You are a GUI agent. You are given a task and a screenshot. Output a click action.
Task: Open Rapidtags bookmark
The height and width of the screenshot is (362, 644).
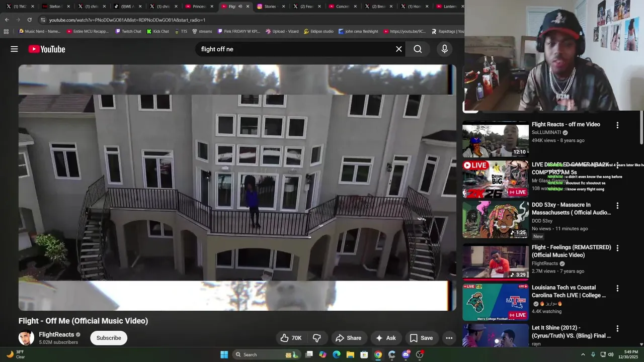[x=448, y=31]
